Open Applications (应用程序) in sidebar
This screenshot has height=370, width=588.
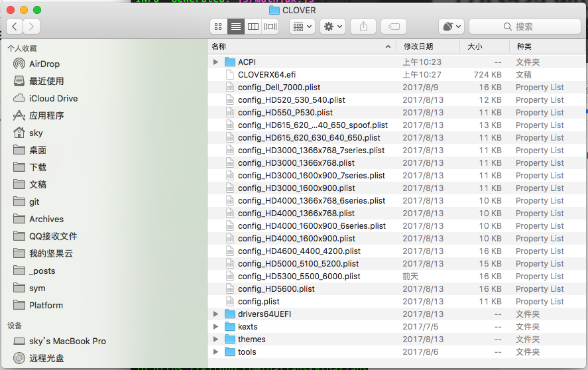pos(38,115)
